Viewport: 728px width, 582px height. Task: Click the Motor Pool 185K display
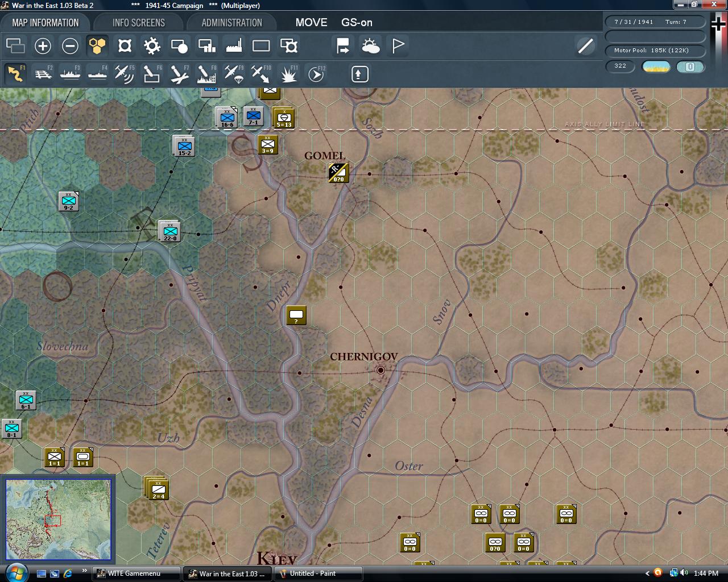pos(655,51)
